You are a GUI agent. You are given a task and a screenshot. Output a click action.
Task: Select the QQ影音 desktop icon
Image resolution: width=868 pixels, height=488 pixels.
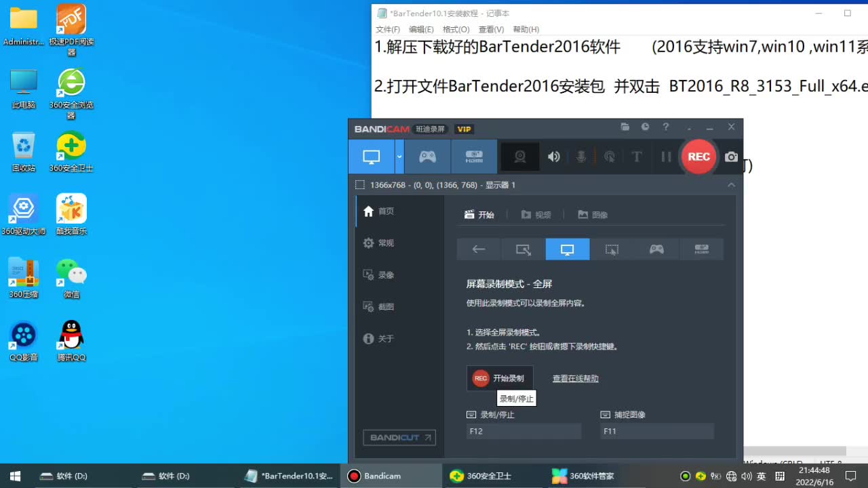pos(24,341)
